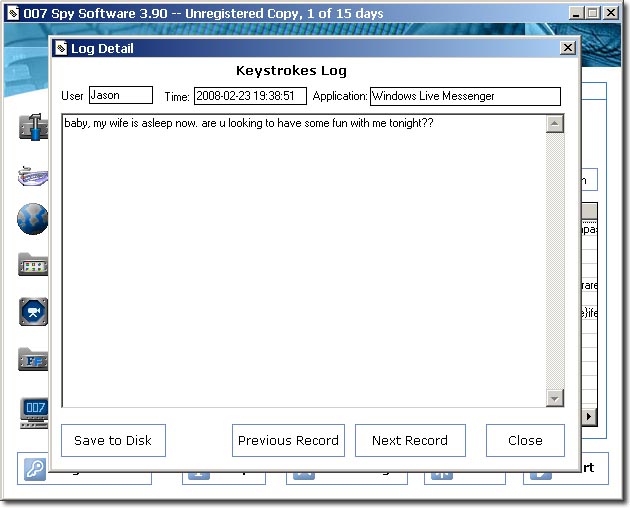
Task: Open the globe website log icon
Action: (x=33, y=219)
